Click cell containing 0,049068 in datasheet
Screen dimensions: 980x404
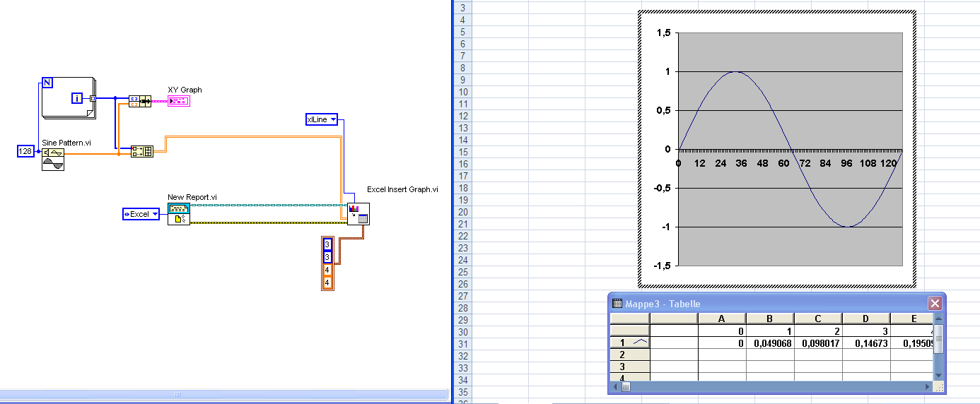coord(770,343)
